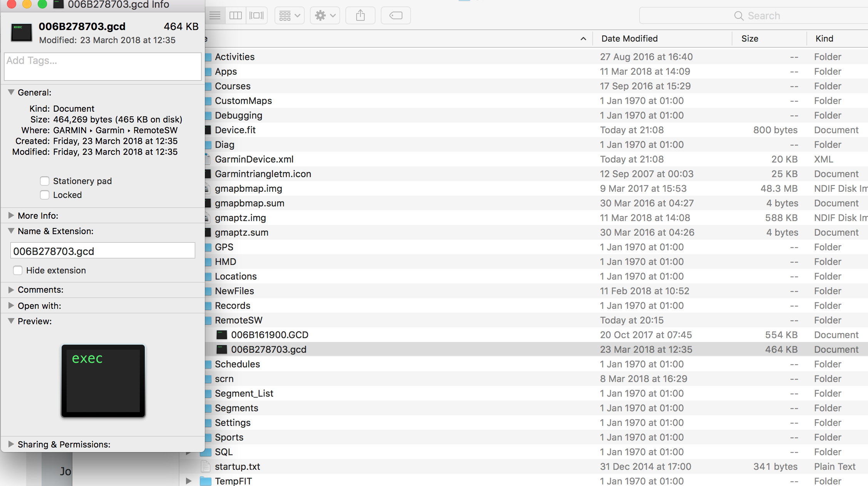Collapse the General section
This screenshot has height=486, width=868.
[11, 92]
